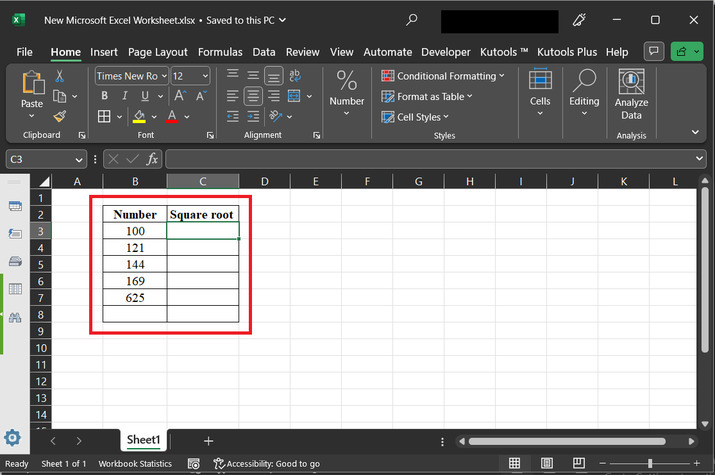
Task: Select cell B3 containing 100
Action: tap(134, 231)
